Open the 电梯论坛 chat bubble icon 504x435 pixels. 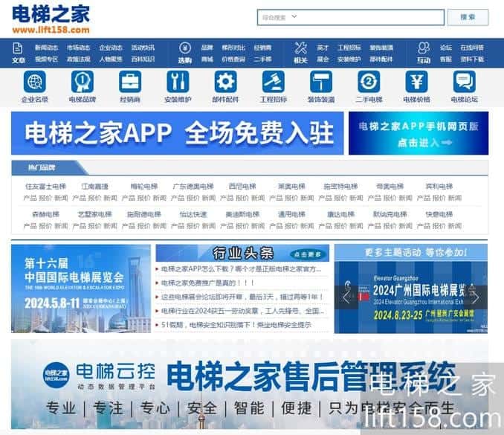coord(464,82)
